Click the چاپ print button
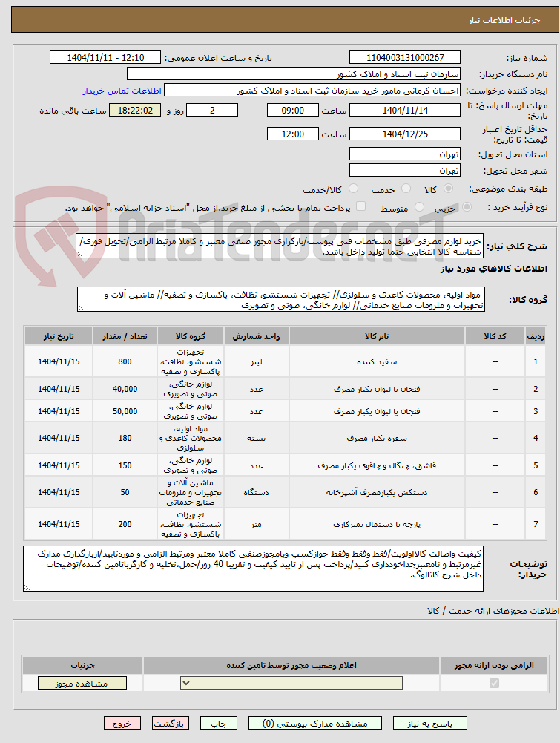This screenshot has height=743, width=560. pos(218,723)
